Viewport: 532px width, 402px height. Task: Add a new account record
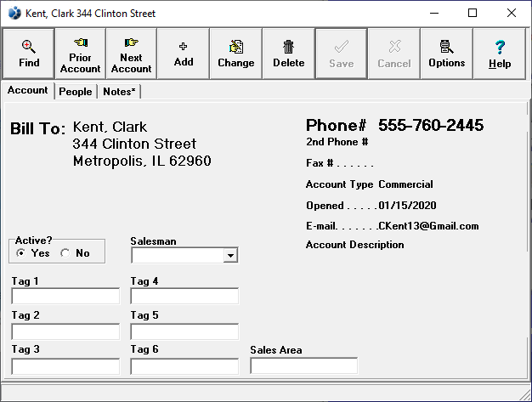(x=184, y=54)
